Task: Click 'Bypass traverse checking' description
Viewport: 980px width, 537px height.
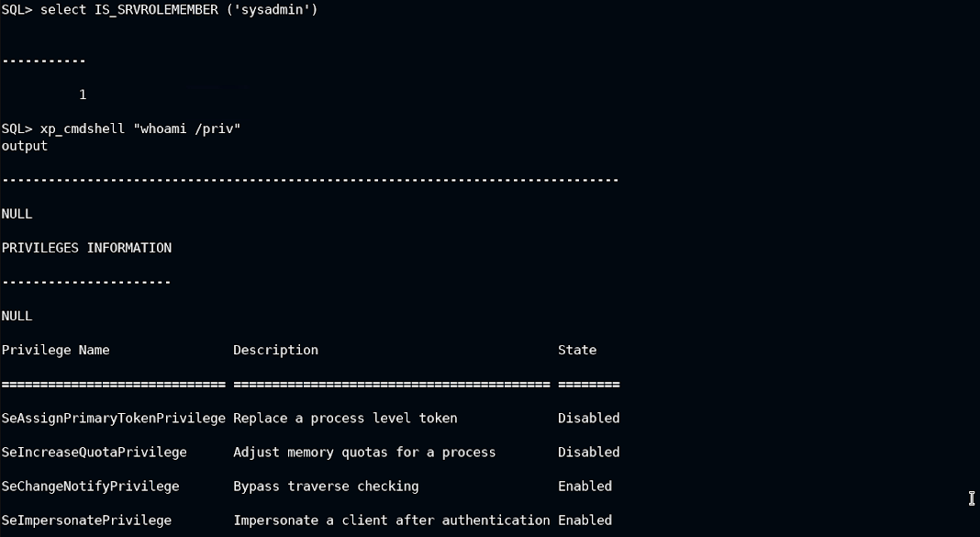Action: pos(326,486)
